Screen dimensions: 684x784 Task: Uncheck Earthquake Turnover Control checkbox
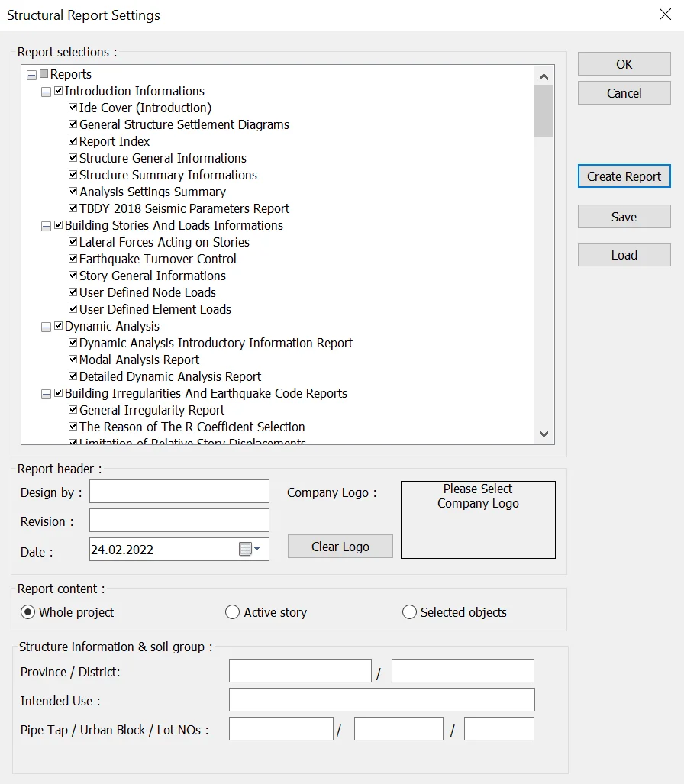click(x=73, y=259)
